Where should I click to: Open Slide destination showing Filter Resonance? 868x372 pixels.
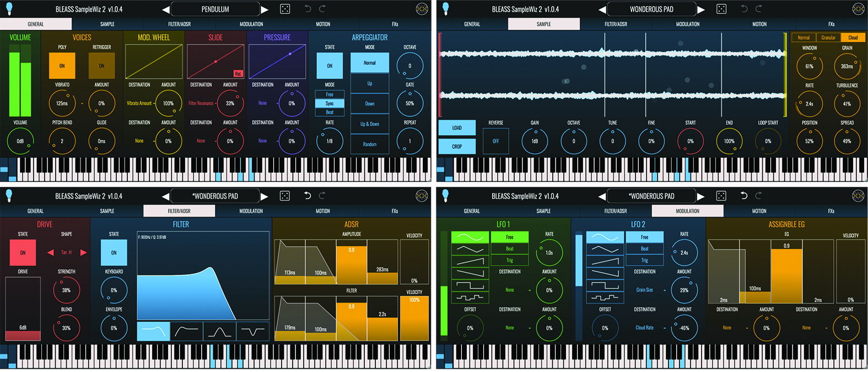click(201, 103)
